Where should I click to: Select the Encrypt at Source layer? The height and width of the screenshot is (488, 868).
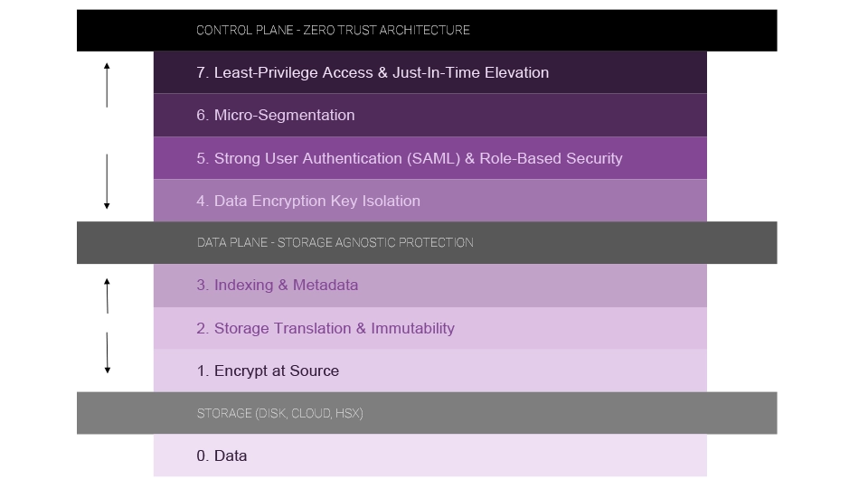pyautogui.click(x=429, y=371)
